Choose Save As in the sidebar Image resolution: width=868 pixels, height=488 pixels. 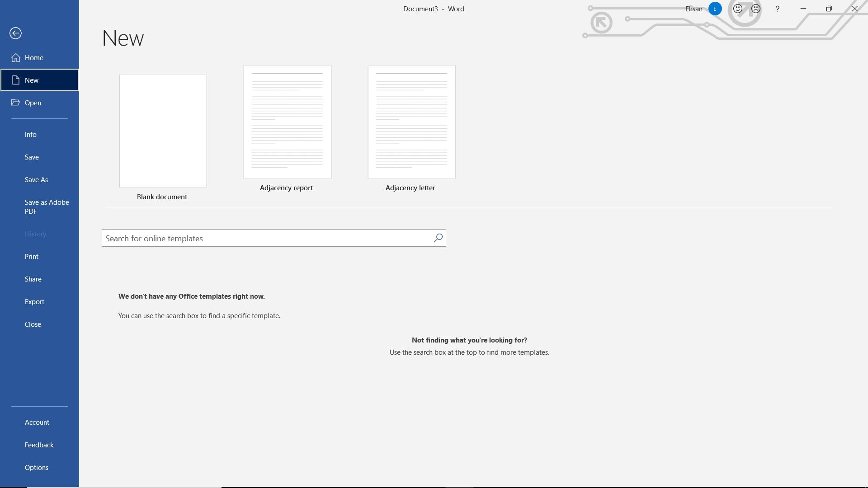[x=36, y=180]
